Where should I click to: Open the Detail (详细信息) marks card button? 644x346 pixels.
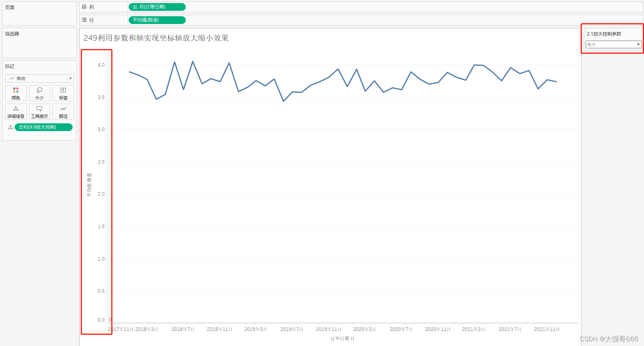point(16,112)
